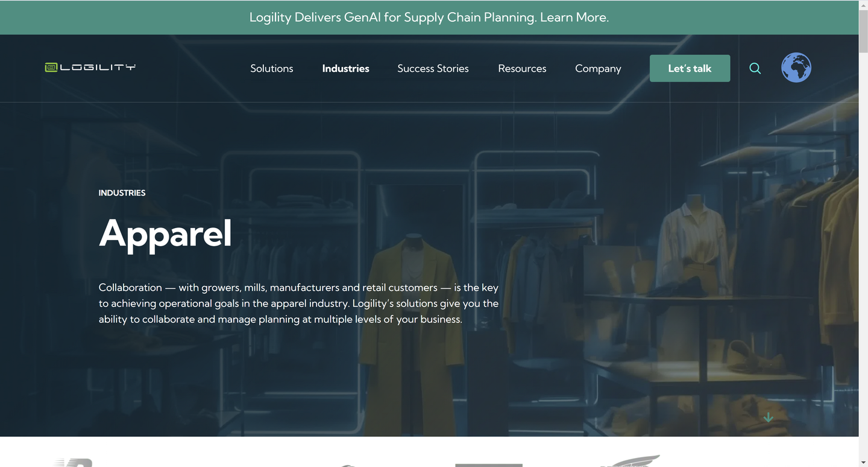Open the GenAI Learn More banner
Viewport: 868px width, 467px height.
click(429, 17)
